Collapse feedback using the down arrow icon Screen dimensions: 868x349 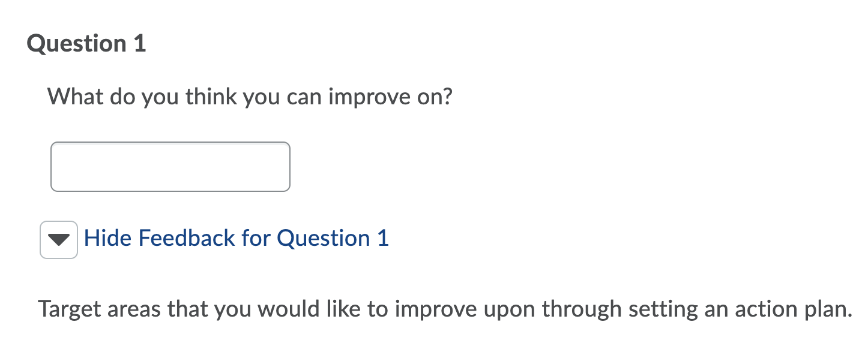click(59, 240)
